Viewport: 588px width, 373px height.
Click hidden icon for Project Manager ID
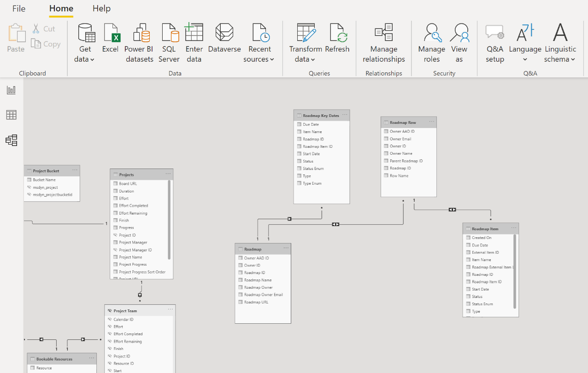pos(116,250)
